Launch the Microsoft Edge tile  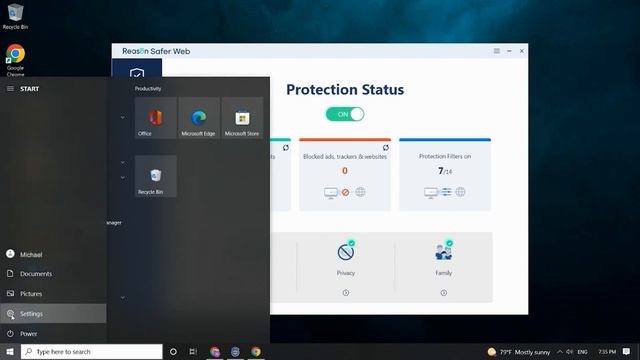tap(199, 118)
